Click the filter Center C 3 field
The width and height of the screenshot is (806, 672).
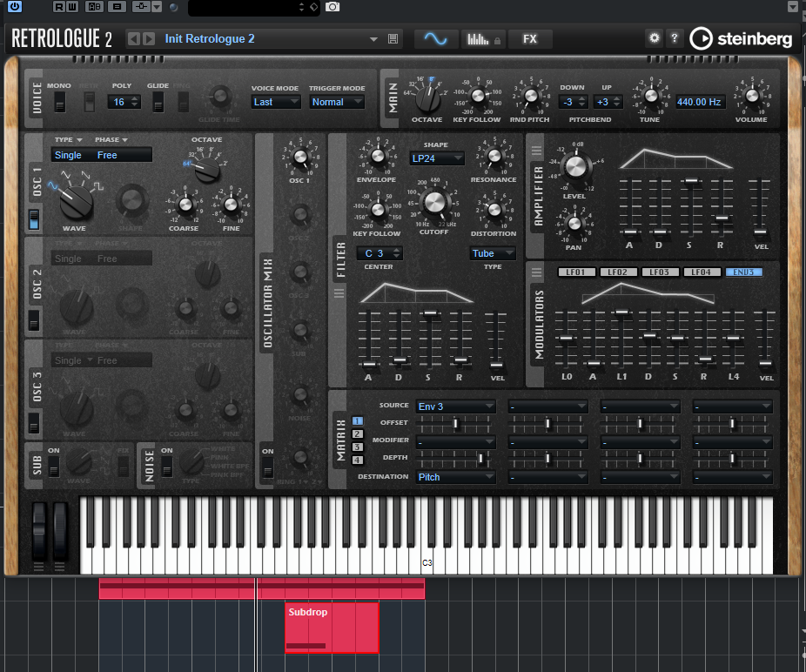[x=379, y=253]
